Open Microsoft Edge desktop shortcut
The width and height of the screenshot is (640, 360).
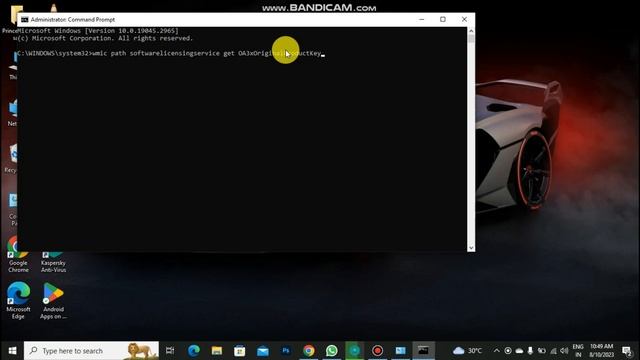[18, 300]
